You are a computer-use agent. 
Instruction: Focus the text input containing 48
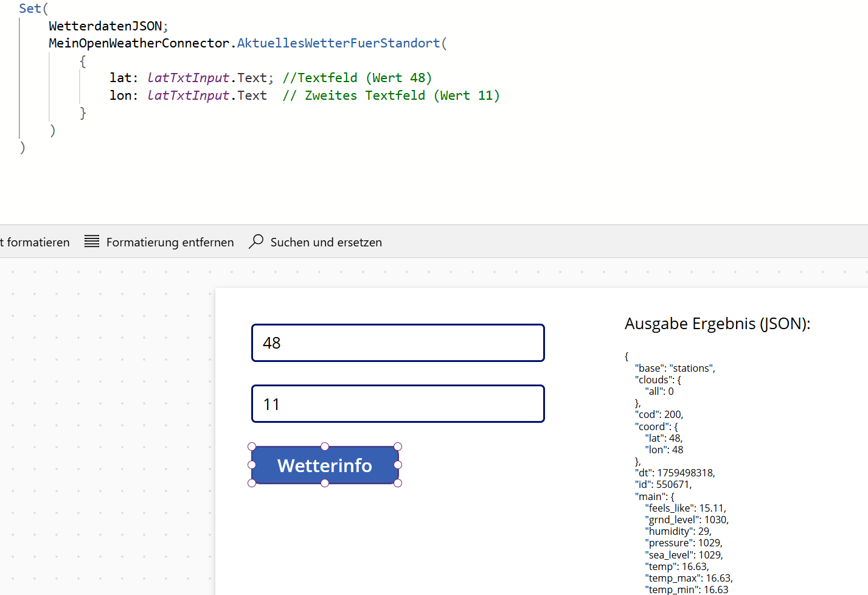pos(398,343)
